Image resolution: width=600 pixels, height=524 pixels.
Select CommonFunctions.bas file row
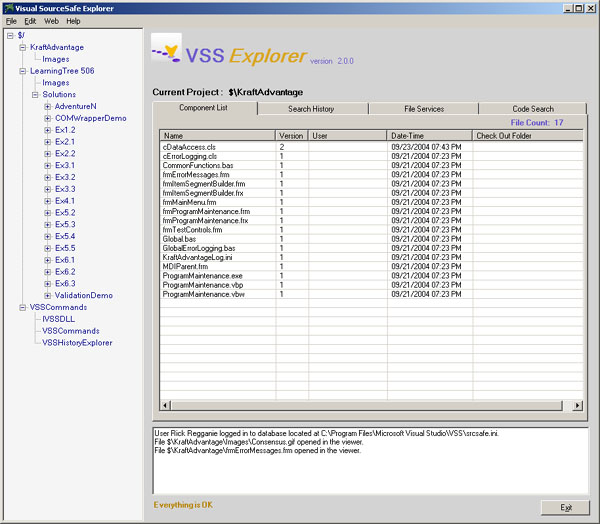(x=371, y=165)
